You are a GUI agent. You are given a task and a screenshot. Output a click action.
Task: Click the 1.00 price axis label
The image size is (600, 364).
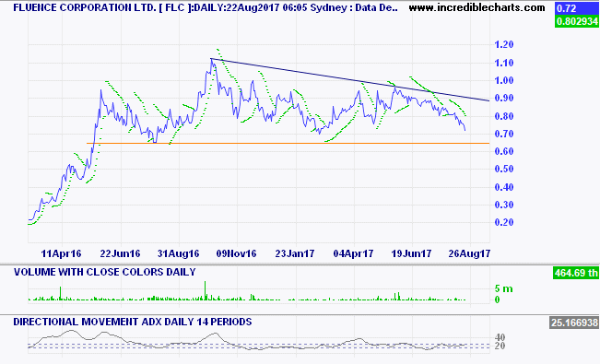coord(503,80)
